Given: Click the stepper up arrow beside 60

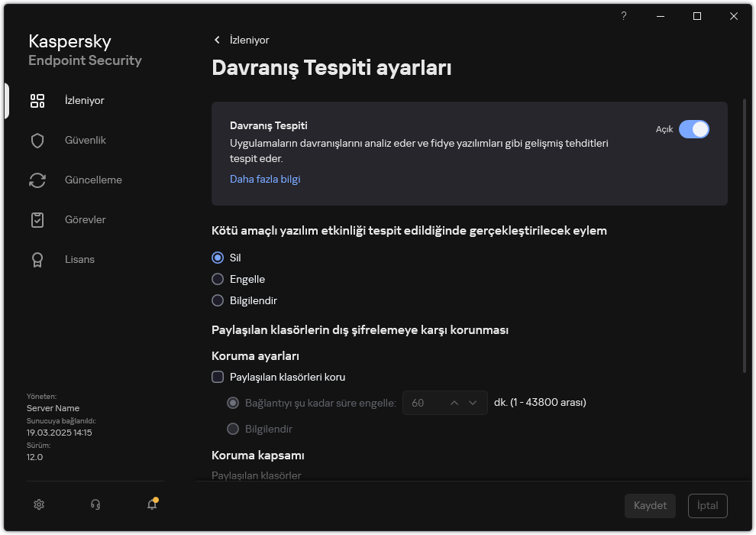Looking at the screenshot, I should (x=454, y=403).
